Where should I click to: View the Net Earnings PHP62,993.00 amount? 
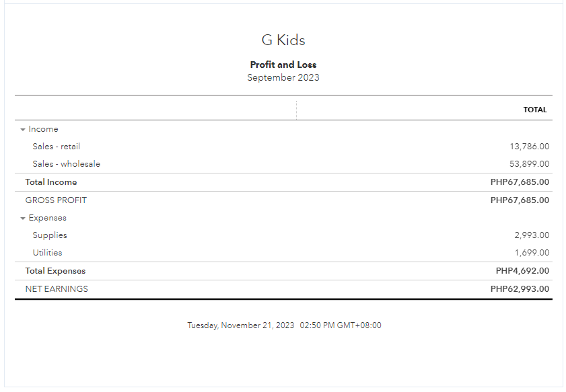(520, 289)
